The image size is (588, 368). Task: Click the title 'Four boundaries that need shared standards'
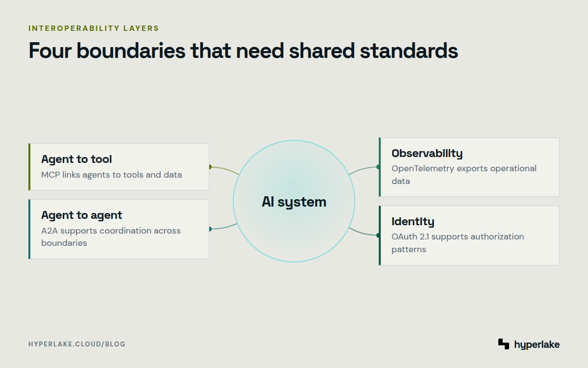point(243,51)
